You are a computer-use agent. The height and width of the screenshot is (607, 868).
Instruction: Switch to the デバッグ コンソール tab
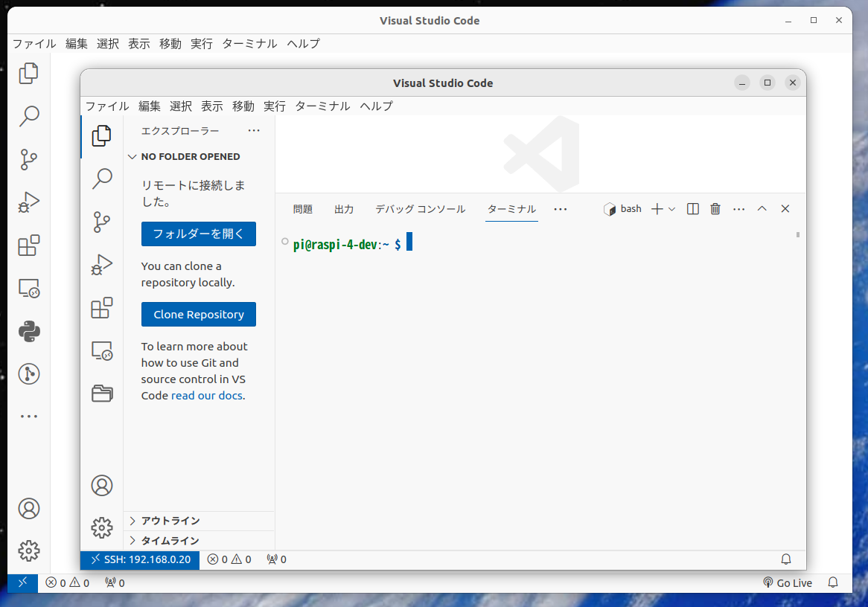point(420,209)
